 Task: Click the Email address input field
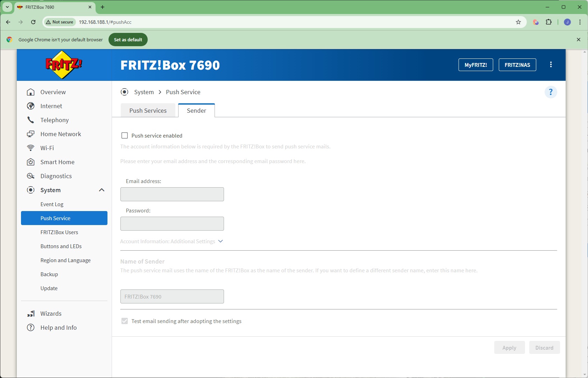[x=172, y=194]
